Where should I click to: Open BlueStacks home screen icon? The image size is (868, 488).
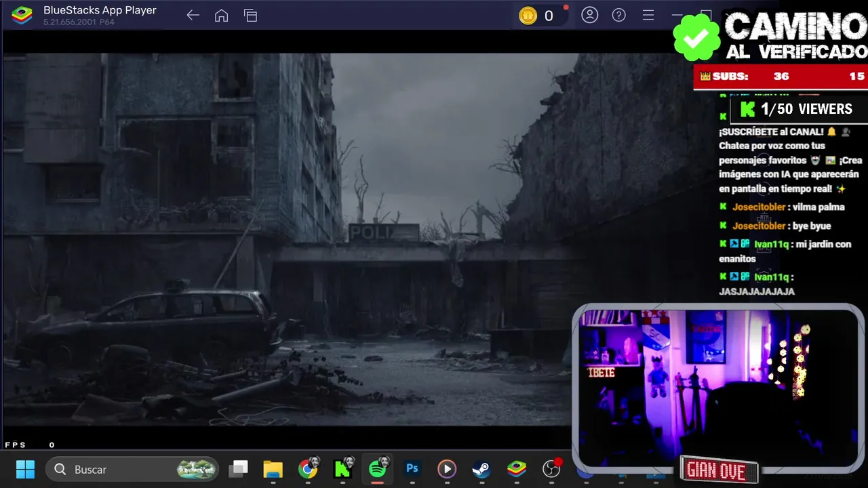222,15
